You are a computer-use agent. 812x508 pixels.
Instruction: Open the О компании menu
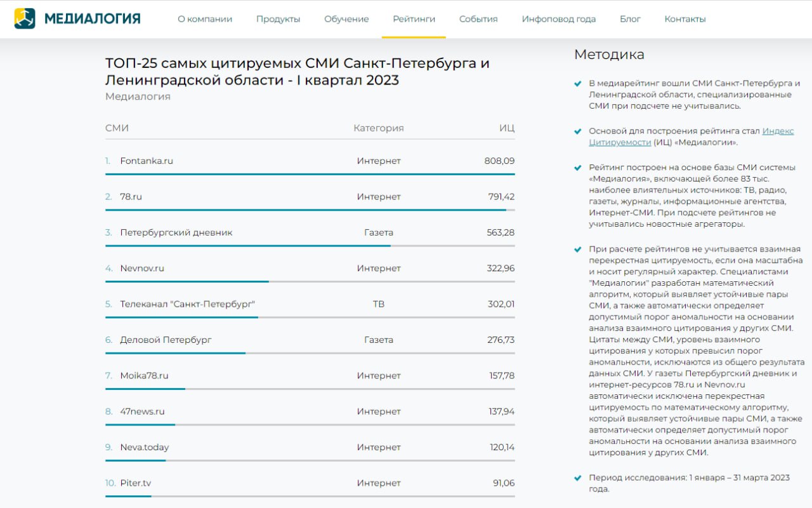[x=205, y=19]
